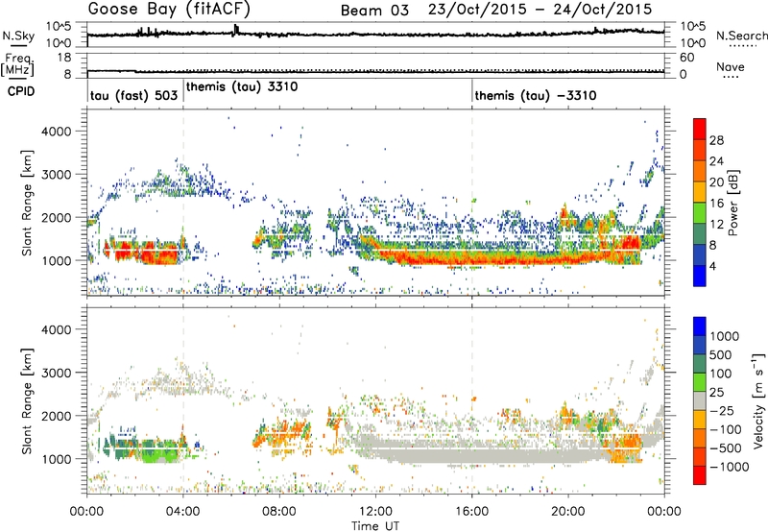Click the sky noise trace in the top panel
The width and height of the screenshot is (768, 532).
(x=375, y=35)
